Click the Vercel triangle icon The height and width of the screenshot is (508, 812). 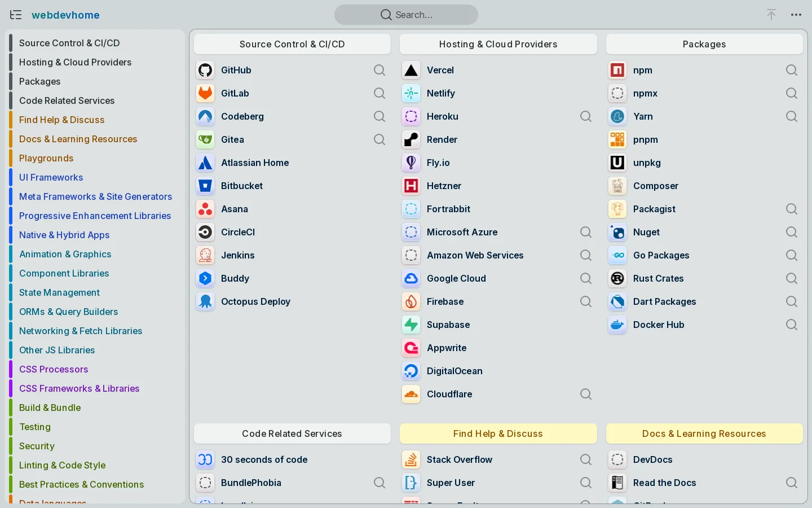tap(411, 70)
